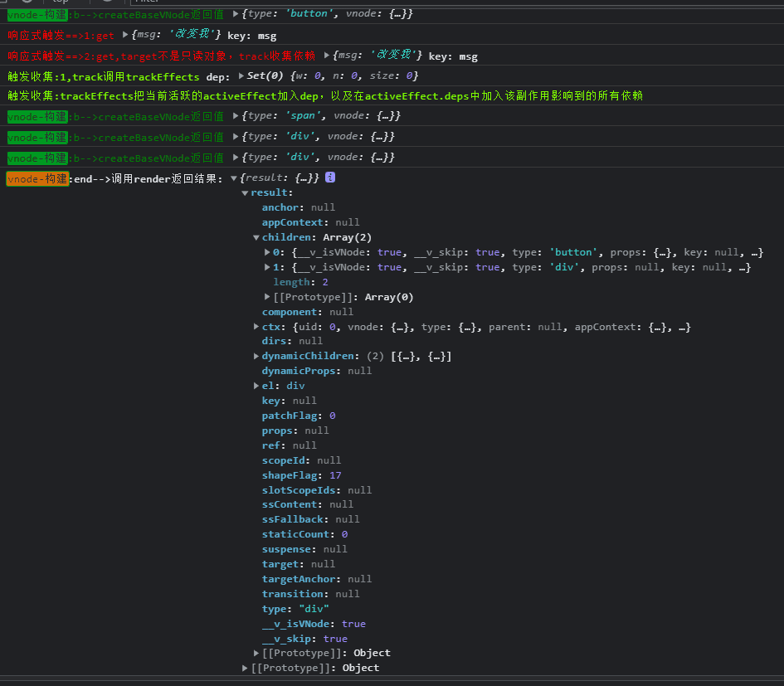Expand the msg object in the '==>1:get' log
Image resolution: width=784 pixels, height=686 pixels.
pos(125,34)
